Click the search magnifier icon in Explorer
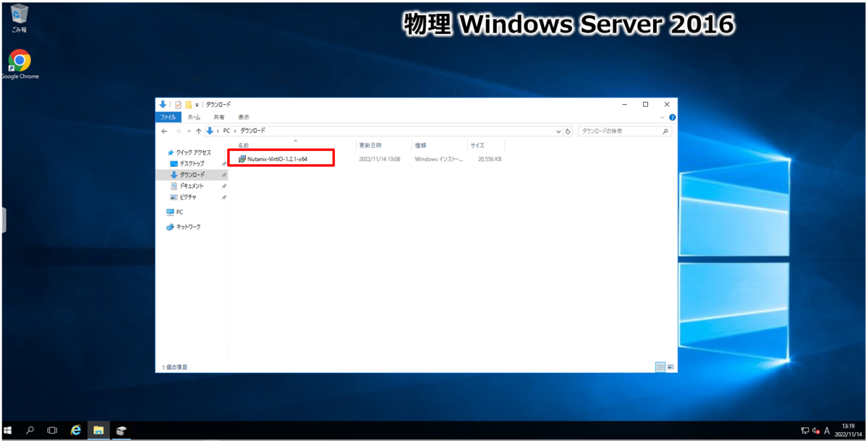The height and width of the screenshot is (443, 868). click(x=665, y=132)
